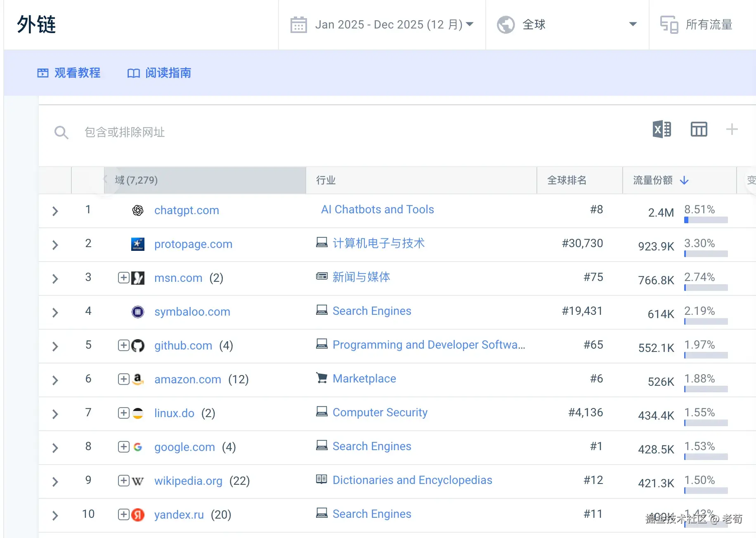Click the 434.4K traffic value for linux.do
The width and height of the screenshot is (756, 538).
[656, 416]
